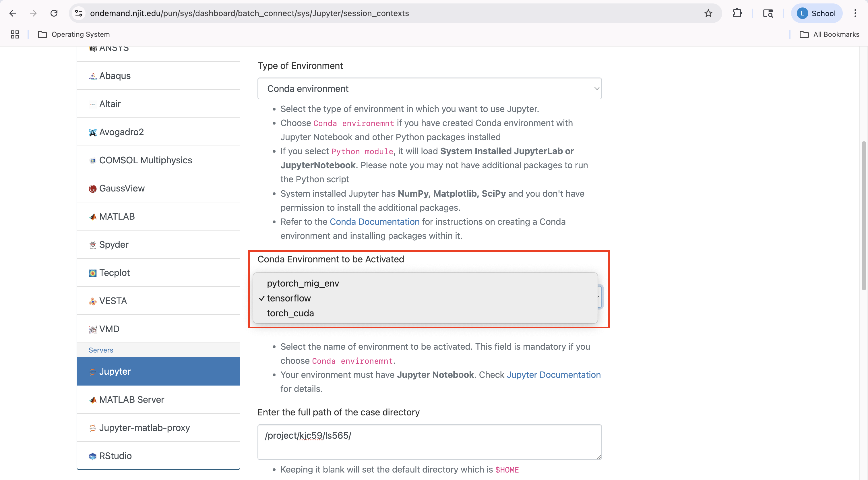Image resolution: width=868 pixels, height=480 pixels.
Task: Click the Servers section heading
Action: point(101,350)
